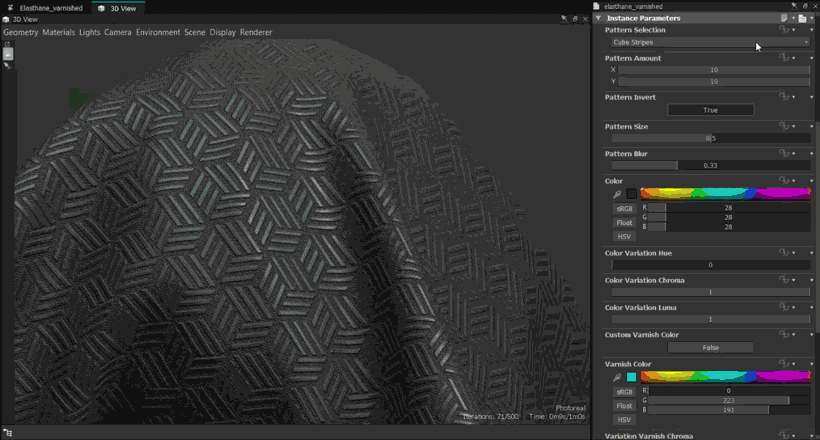820x440 pixels.
Task: Open the Materials menu
Action: point(59,32)
